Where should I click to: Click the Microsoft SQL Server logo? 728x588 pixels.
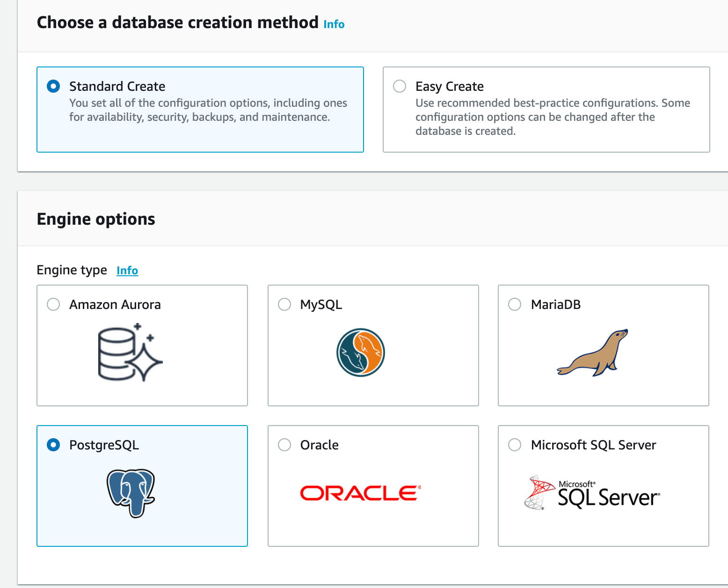(592, 493)
